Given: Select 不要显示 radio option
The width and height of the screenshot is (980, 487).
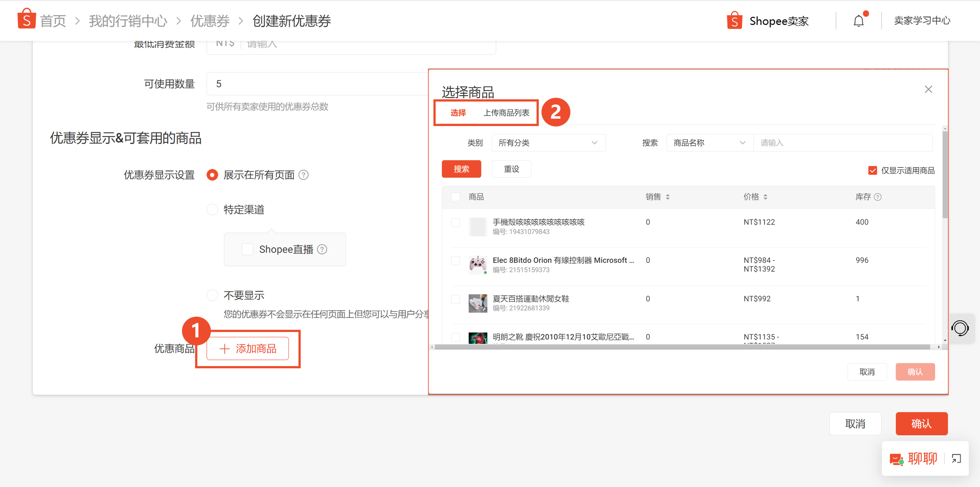Looking at the screenshot, I should (x=212, y=295).
